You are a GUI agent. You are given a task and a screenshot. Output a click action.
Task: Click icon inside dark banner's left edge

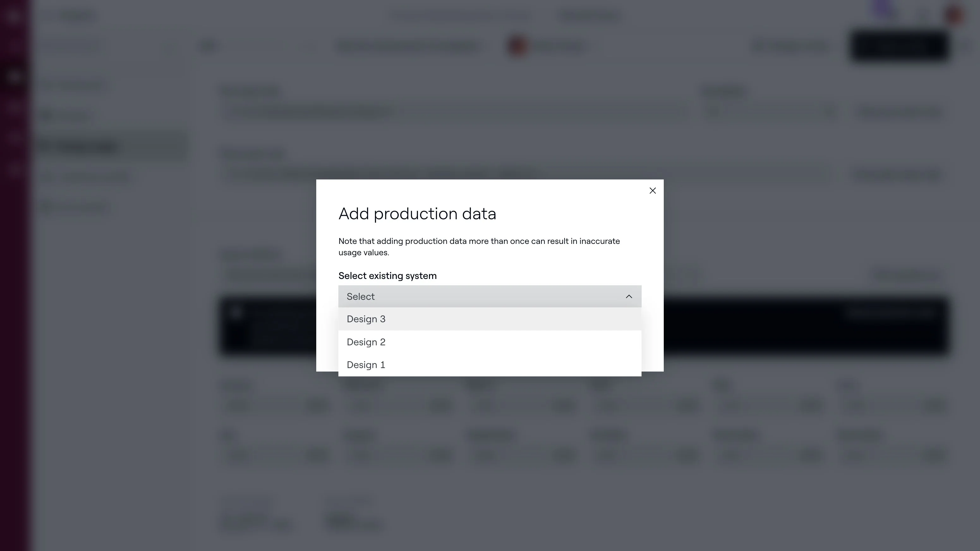[236, 313]
